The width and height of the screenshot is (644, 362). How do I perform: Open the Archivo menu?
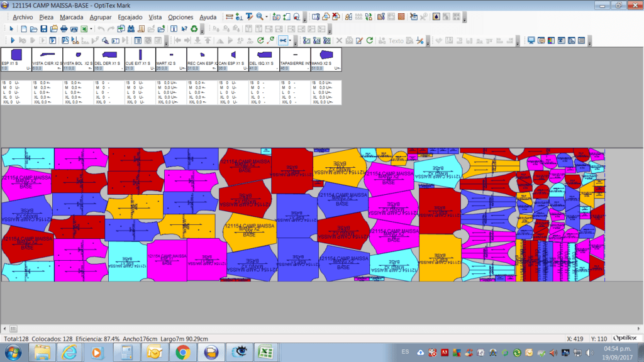[x=23, y=17]
